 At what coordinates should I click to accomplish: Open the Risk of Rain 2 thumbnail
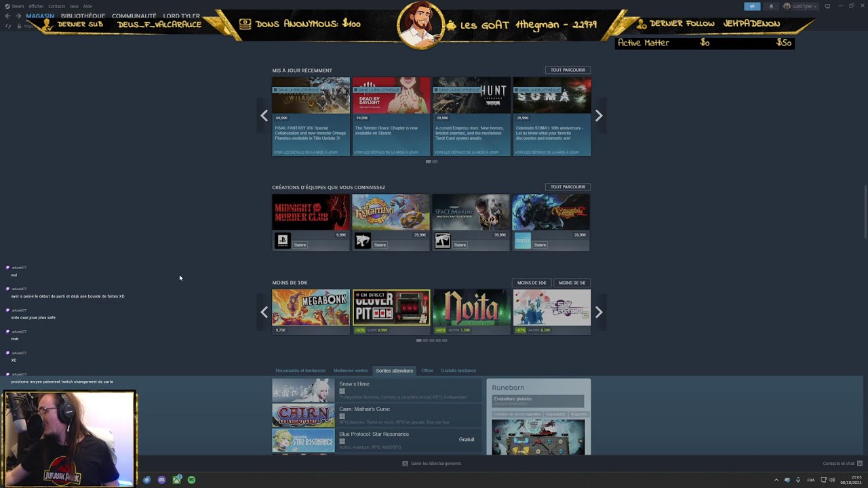[552, 308]
